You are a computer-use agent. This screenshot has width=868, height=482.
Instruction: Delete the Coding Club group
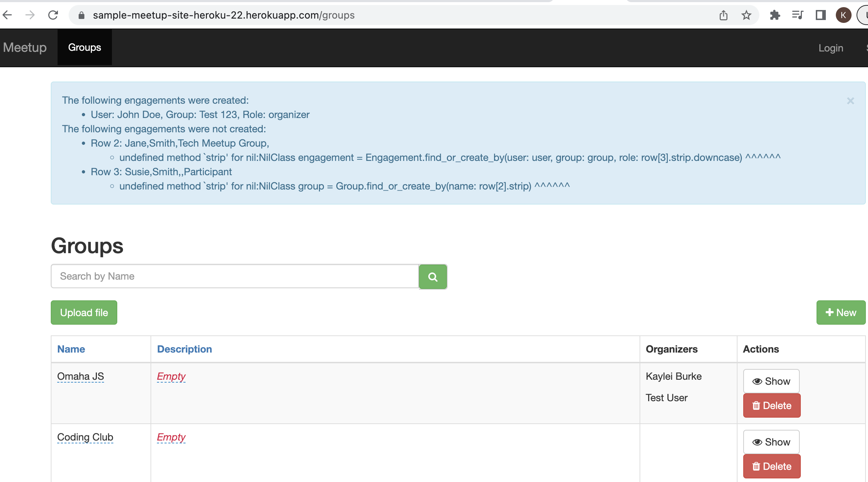(x=772, y=466)
